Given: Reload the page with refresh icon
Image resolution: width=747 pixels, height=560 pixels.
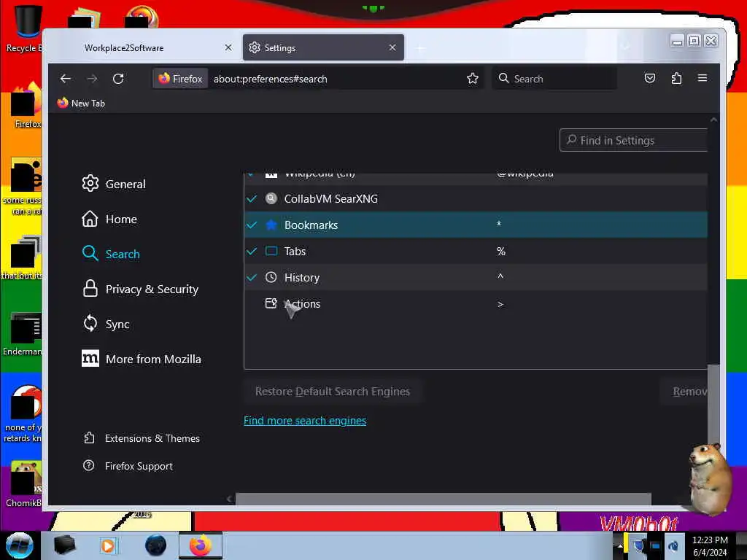Looking at the screenshot, I should click(118, 79).
